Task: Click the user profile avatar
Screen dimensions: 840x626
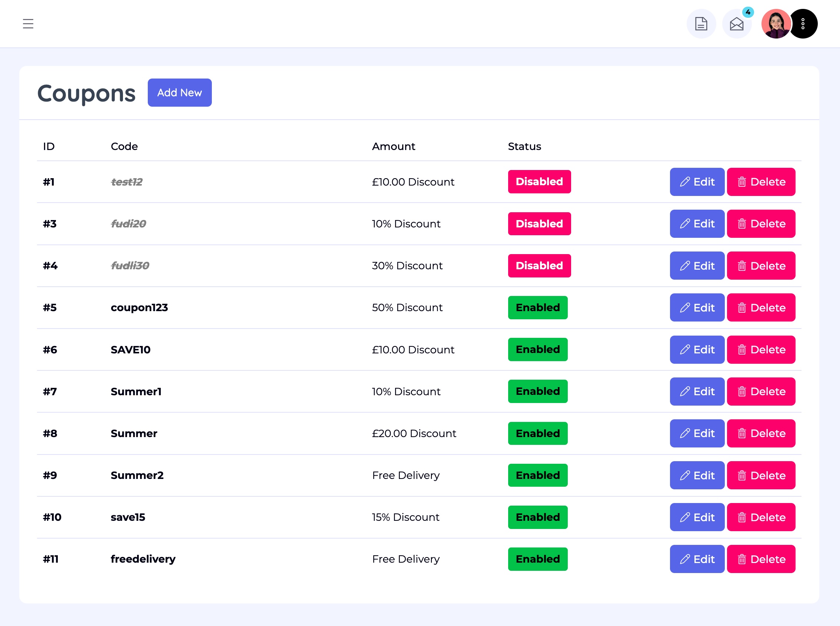Action: tap(776, 24)
